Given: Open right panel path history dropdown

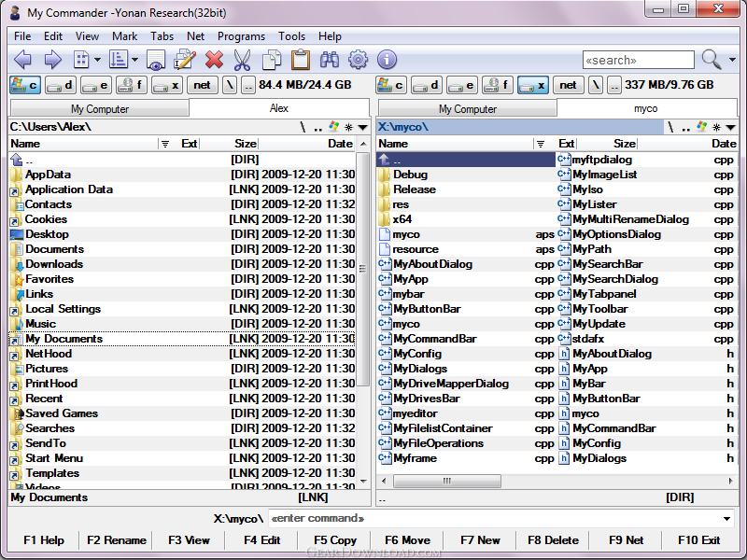Looking at the screenshot, I should pos(730,127).
